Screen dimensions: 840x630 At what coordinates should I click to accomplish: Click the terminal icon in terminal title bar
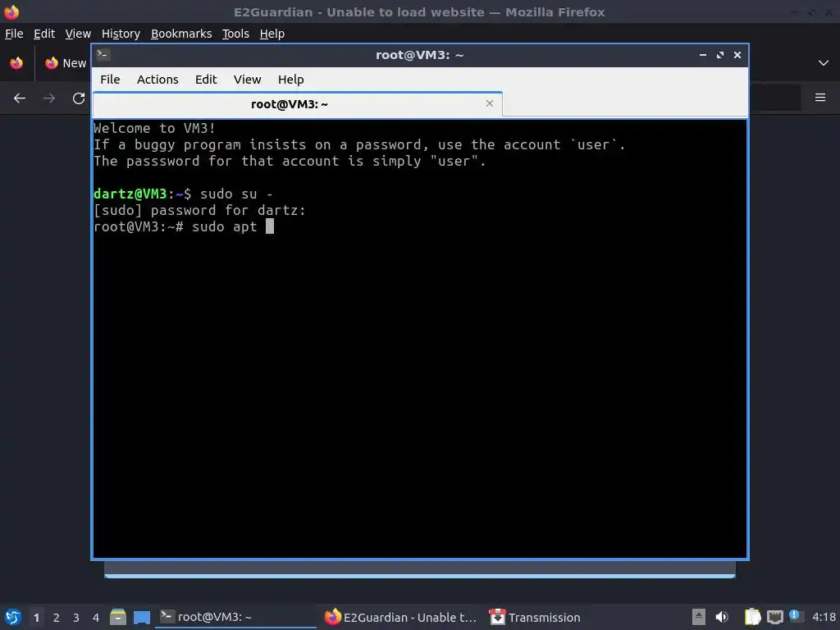click(x=103, y=55)
